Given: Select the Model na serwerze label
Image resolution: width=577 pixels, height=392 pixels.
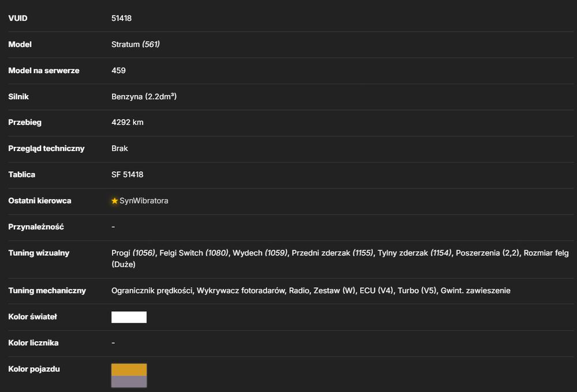Looking at the screenshot, I should [44, 70].
